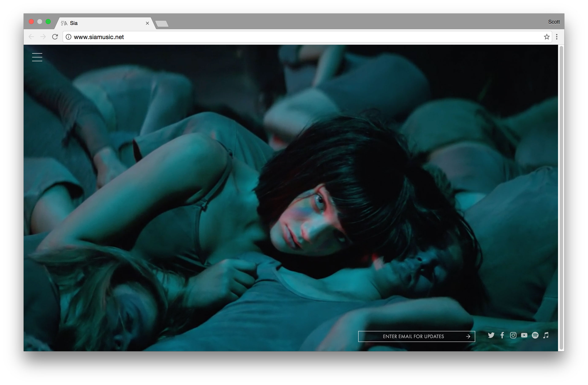588x385 pixels.
Task: Open the music note (Apple Music) icon
Action: coord(546,335)
